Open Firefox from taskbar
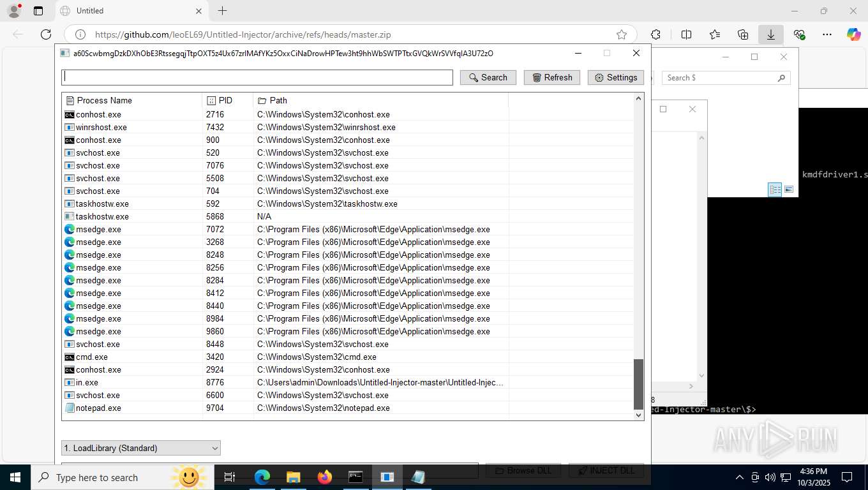868x490 pixels. point(325,477)
